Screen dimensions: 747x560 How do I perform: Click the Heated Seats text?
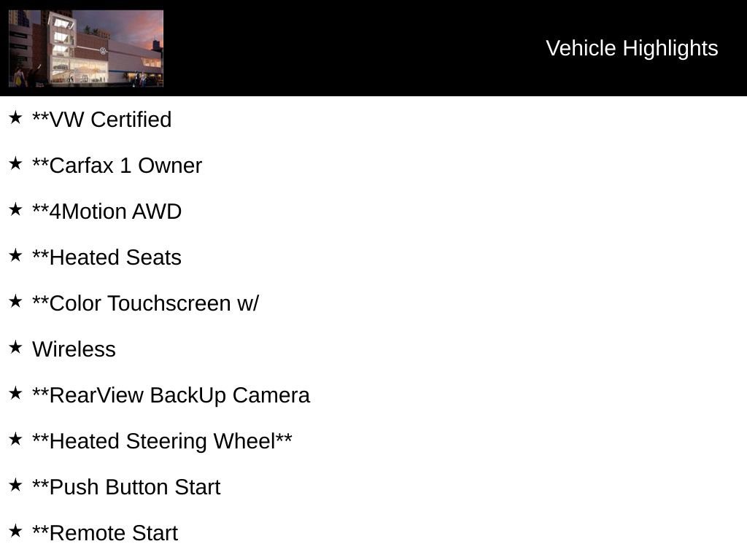tap(107, 257)
